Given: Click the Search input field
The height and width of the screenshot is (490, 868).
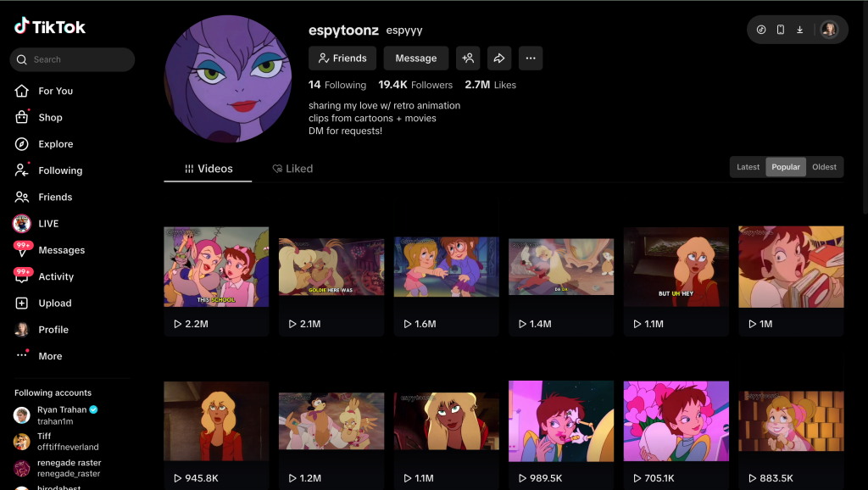Looking at the screenshot, I should coord(78,59).
